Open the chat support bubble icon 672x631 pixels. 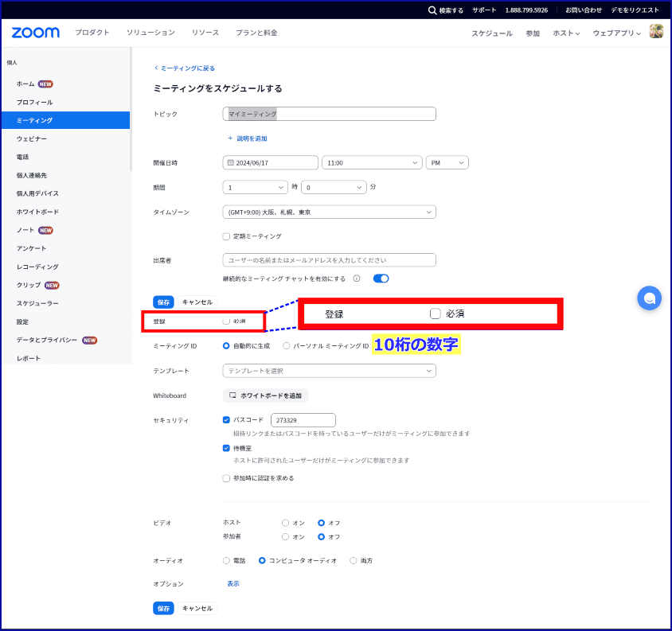click(649, 298)
